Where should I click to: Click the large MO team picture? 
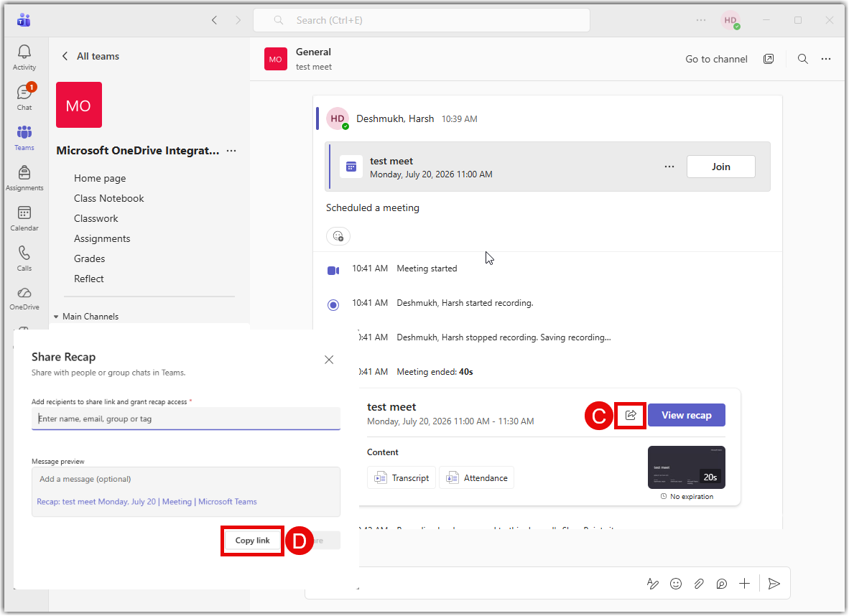pos(78,105)
